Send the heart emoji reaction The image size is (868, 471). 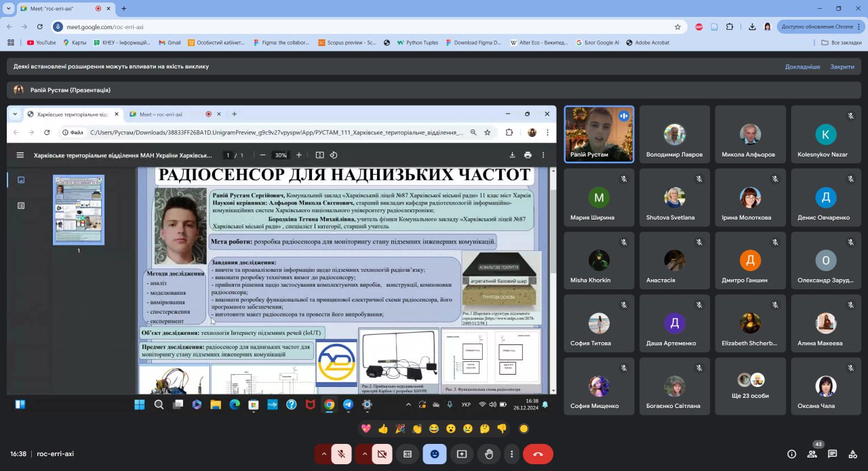[x=366, y=428]
